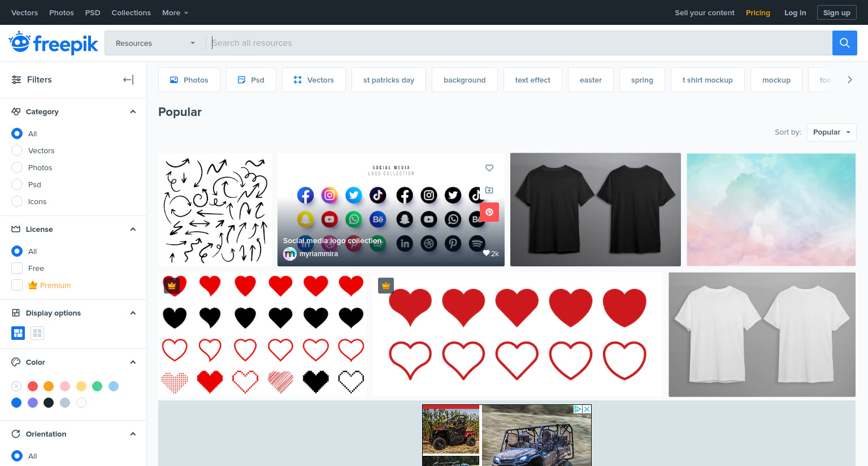The height and width of the screenshot is (466, 868).
Task: Open the Pricing link
Action: (x=758, y=12)
